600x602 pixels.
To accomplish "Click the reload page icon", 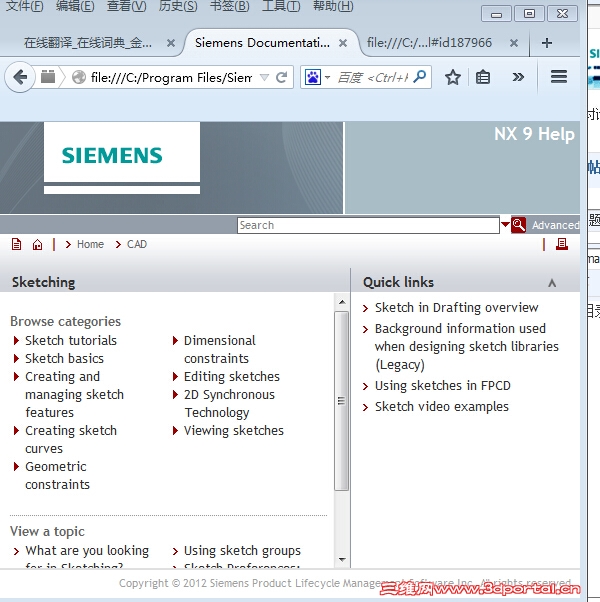I will (x=282, y=78).
